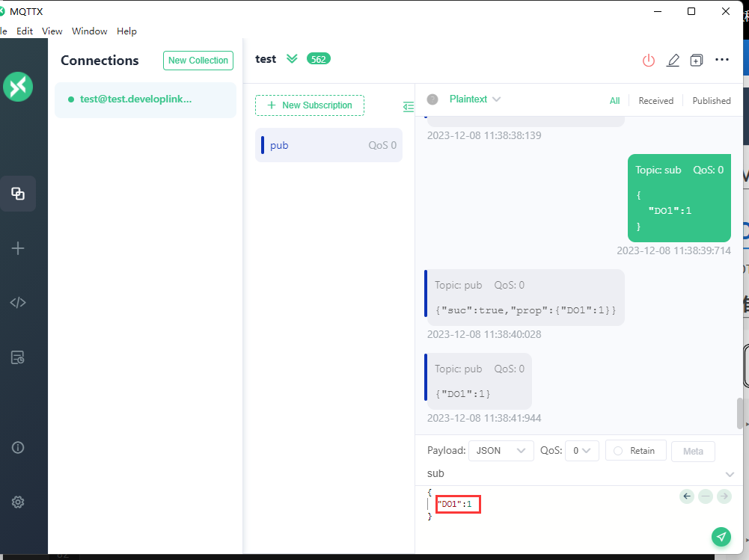Open the Connections page icon in sidebar
The height and width of the screenshot is (560, 749).
18,194
